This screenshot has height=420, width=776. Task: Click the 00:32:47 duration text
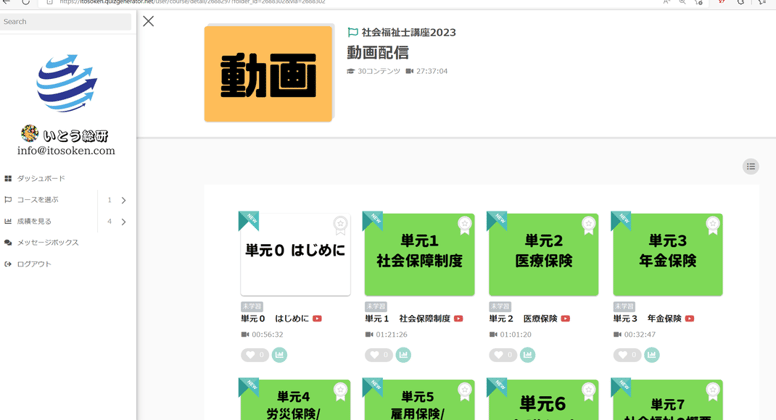[x=640, y=334]
